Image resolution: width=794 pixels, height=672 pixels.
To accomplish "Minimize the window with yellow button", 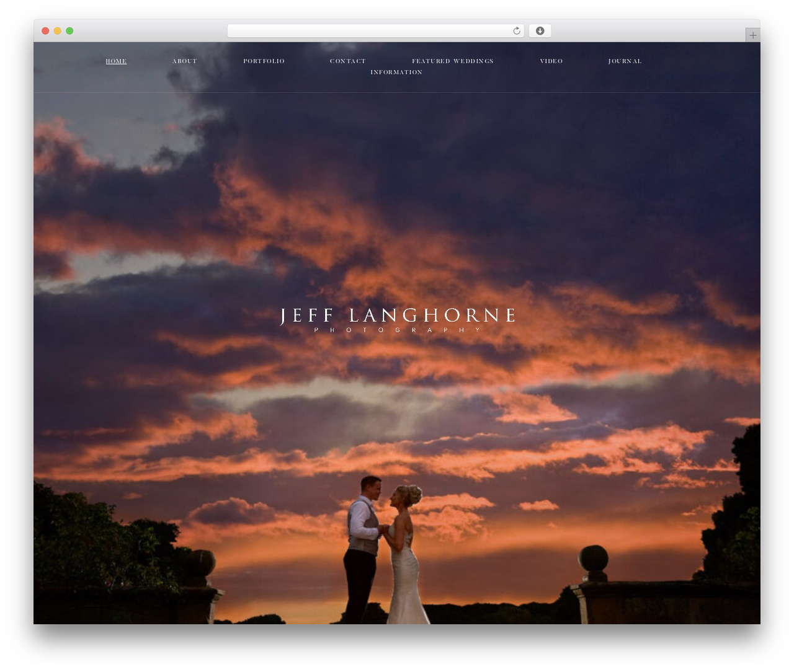I will point(58,31).
